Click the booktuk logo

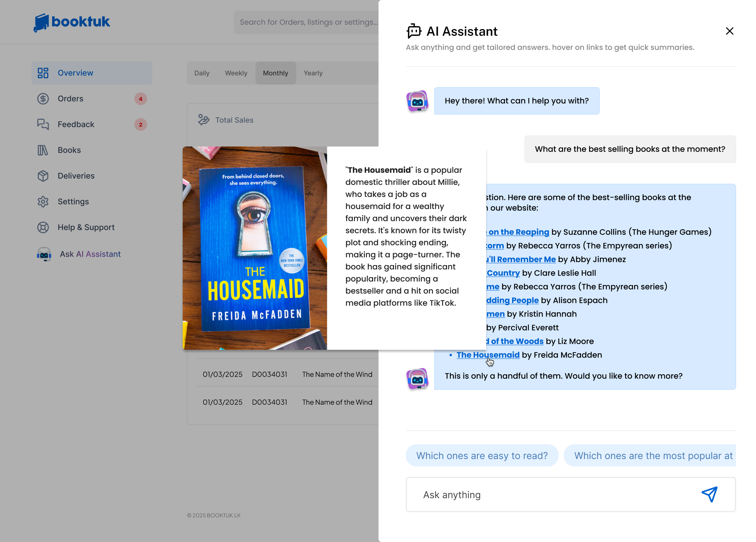pyautogui.click(x=72, y=22)
